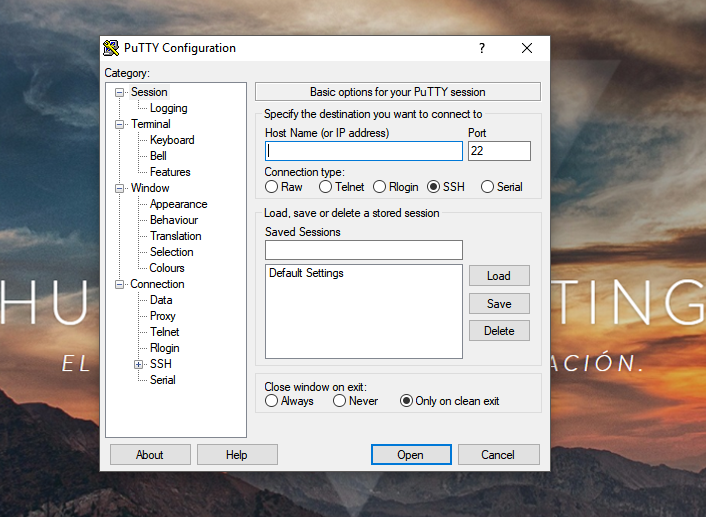This screenshot has height=517, width=706.
Task: Close the PuTTY Configuration window
Action: [x=527, y=48]
